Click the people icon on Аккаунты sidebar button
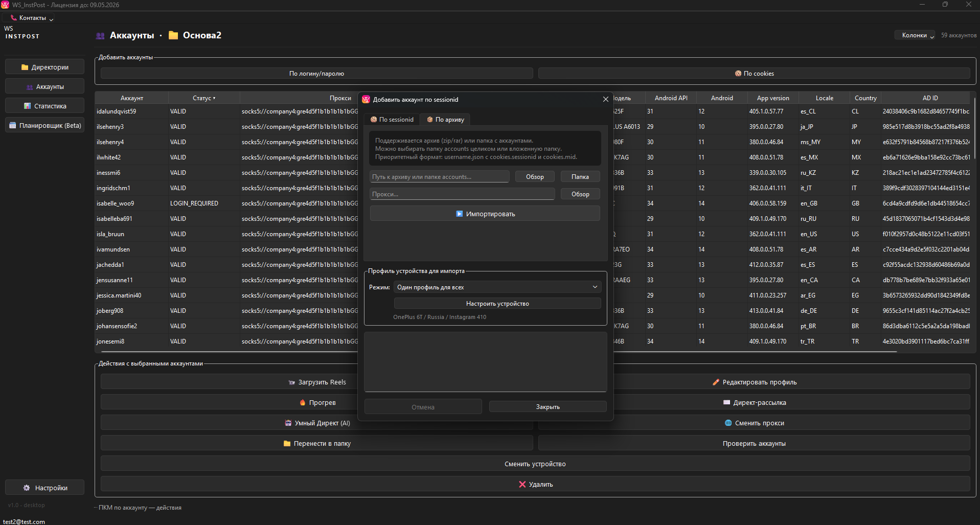980x525 pixels. point(30,87)
